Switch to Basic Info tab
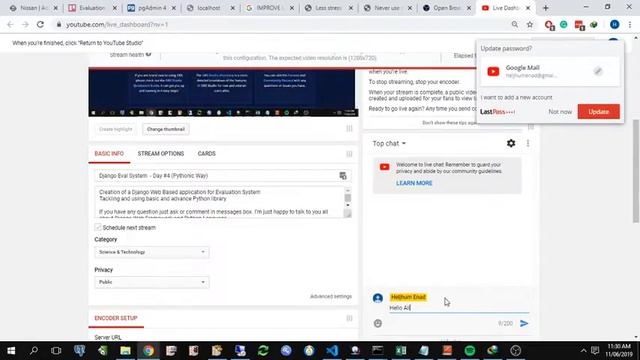This screenshot has width=640, height=360. (x=109, y=153)
